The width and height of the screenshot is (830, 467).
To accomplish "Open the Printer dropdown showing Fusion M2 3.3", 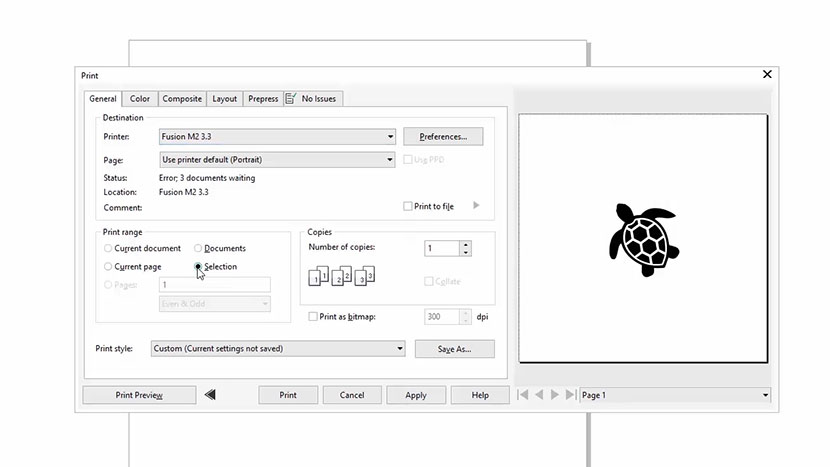I will tap(390, 136).
